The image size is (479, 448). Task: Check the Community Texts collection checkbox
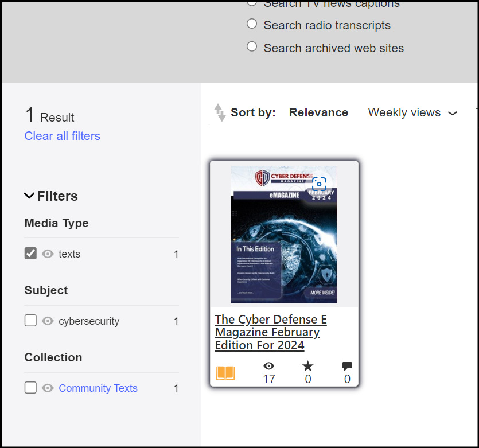(30, 388)
